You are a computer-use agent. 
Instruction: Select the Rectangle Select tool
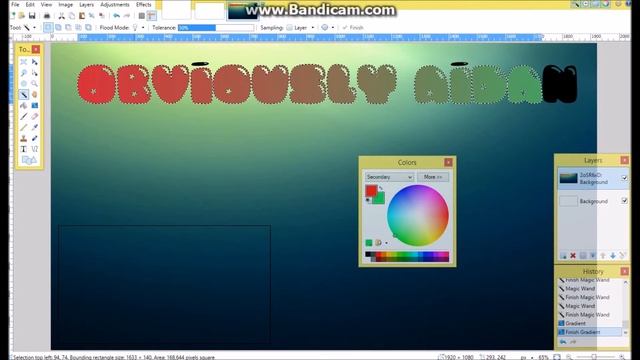click(24, 62)
